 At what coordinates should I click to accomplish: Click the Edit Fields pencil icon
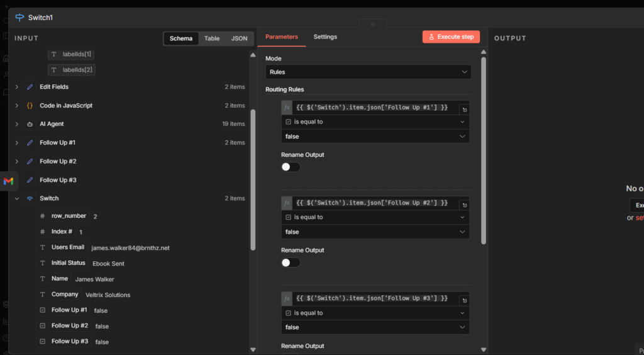[x=30, y=87]
